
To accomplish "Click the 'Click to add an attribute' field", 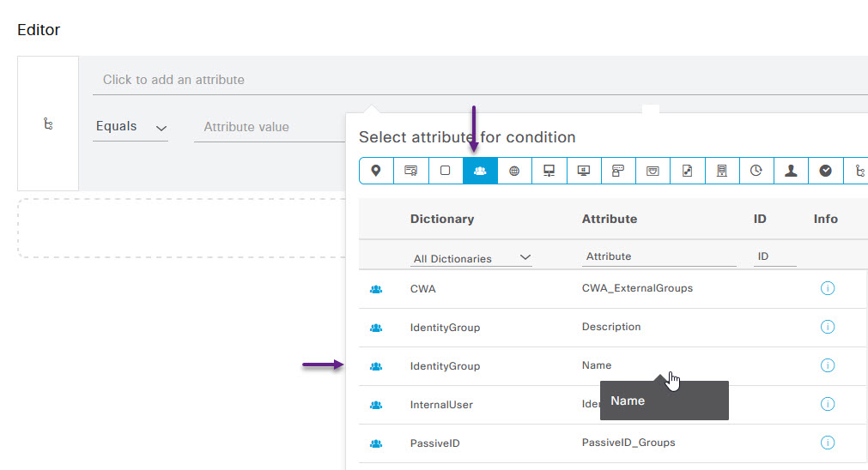I will point(480,80).
